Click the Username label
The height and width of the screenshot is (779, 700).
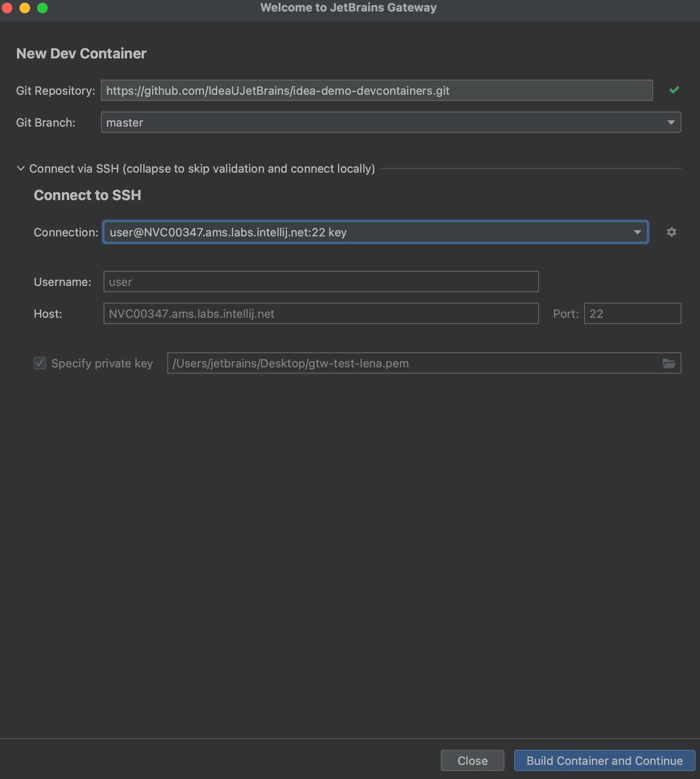[62, 282]
